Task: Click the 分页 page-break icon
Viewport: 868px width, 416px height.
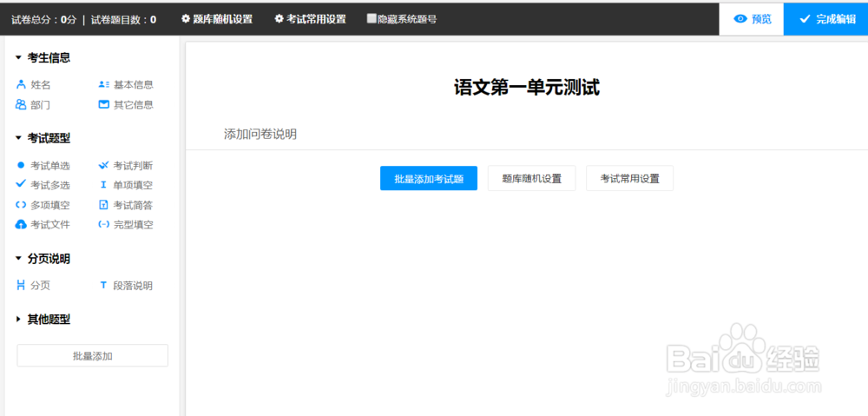Action: point(21,285)
